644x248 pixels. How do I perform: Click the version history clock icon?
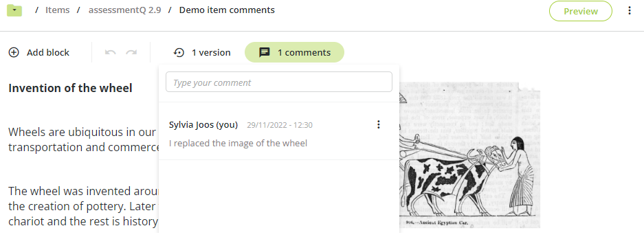(179, 53)
